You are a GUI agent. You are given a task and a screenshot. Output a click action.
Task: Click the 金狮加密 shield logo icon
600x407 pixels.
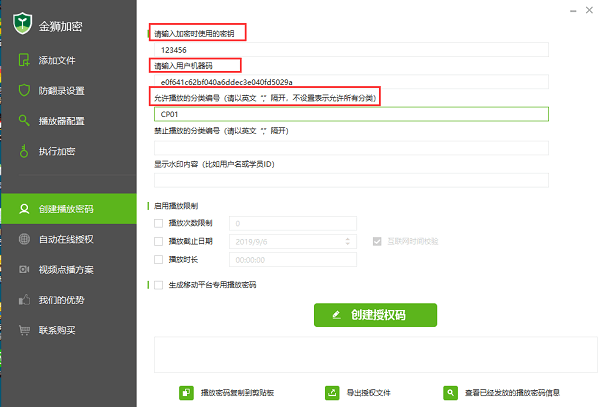point(21,21)
